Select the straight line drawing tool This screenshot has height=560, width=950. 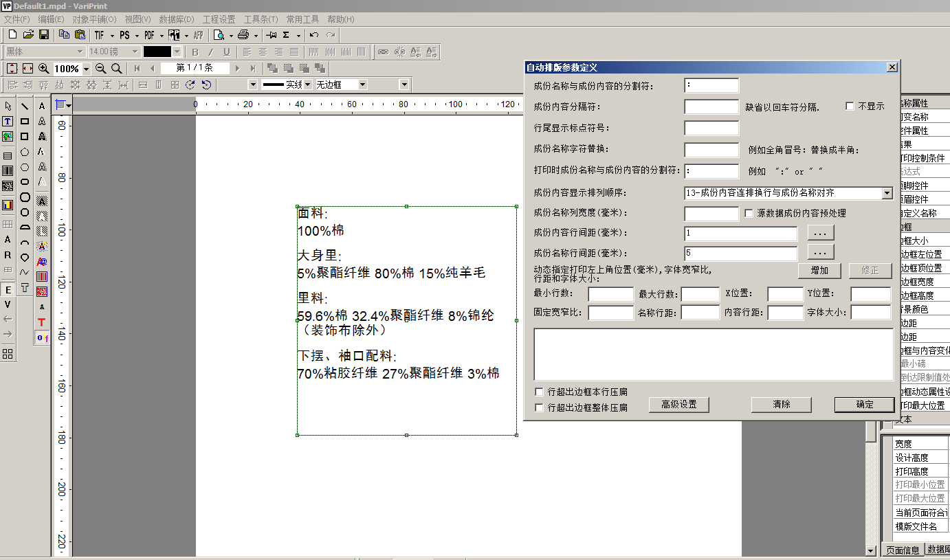point(25,106)
